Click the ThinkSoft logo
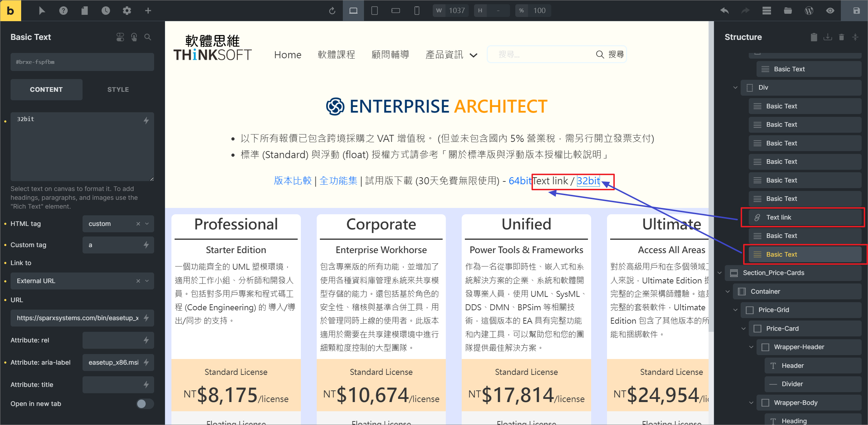 pyautogui.click(x=213, y=48)
